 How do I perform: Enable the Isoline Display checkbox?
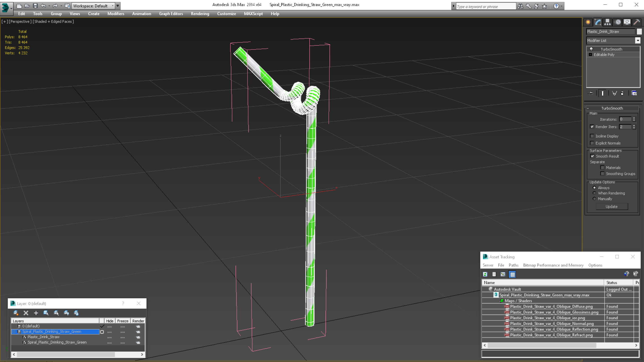[592, 136]
